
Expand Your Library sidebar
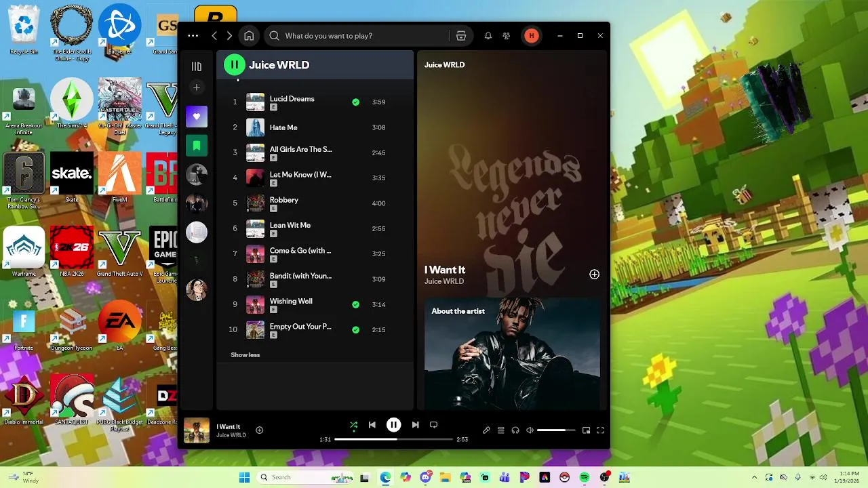point(197,66)
